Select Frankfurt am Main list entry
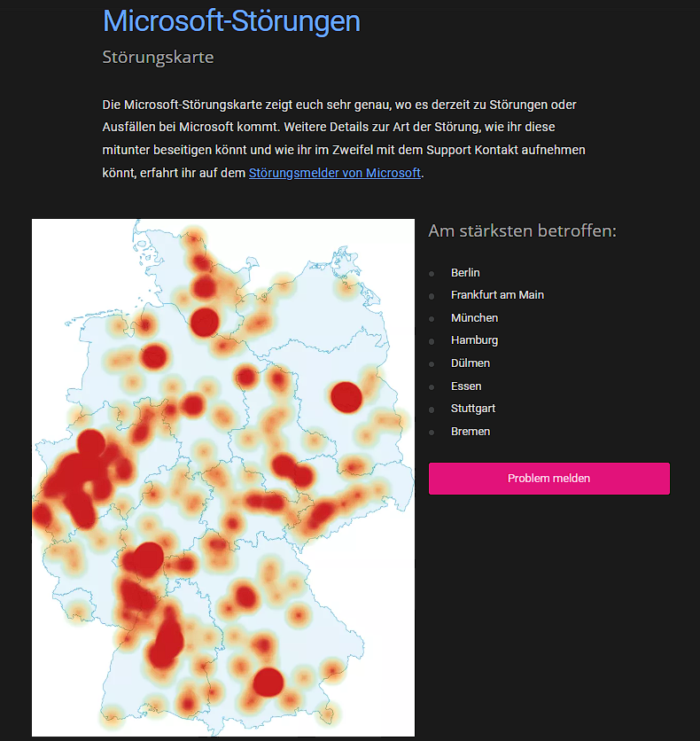The image size is (700, 741). [497, 295]
